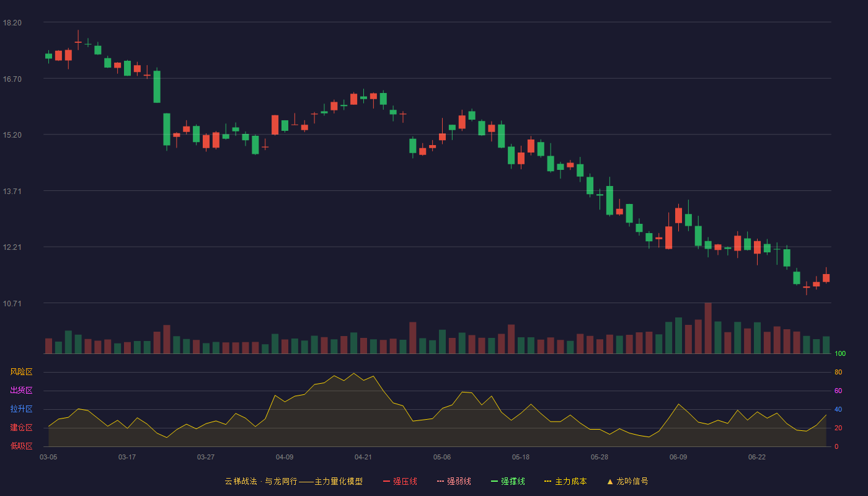The image size is (868, 496).
Task: Click the 建仓区 zone label
Action: 21,428
